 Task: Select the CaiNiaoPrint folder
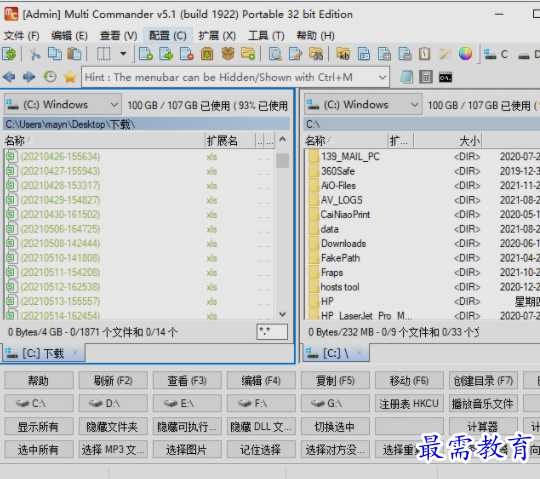coord(345,215)
